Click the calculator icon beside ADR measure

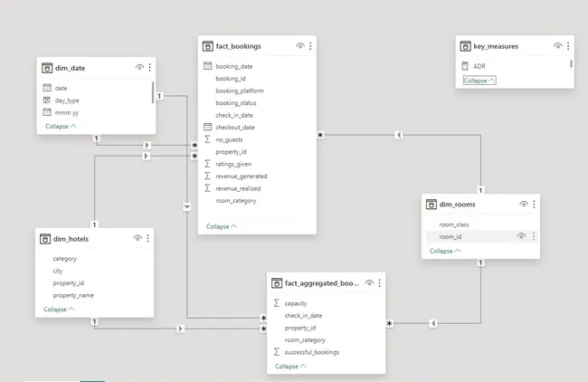[x=465, y=66]
